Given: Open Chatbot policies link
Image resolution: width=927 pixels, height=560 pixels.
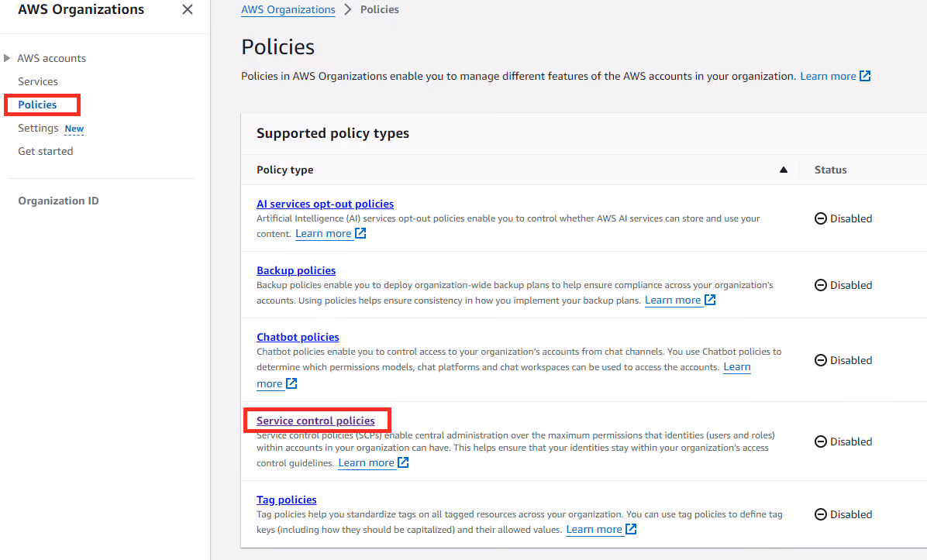Looking at the screenshot, I should click(298, 337).
